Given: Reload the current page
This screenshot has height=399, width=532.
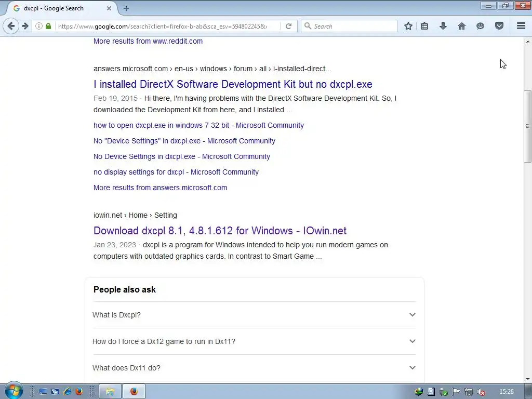Looking at the screenshot, I should pos(288,26).
